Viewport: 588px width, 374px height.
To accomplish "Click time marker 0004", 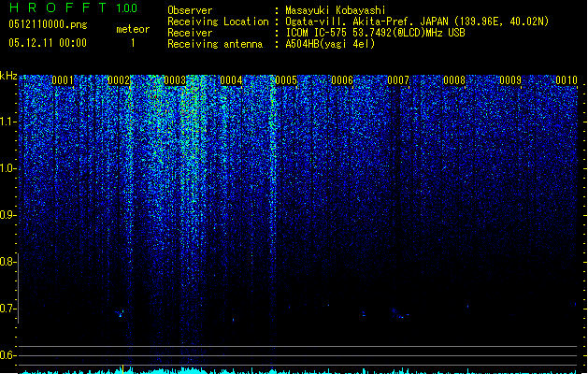I will coord(231,80).
